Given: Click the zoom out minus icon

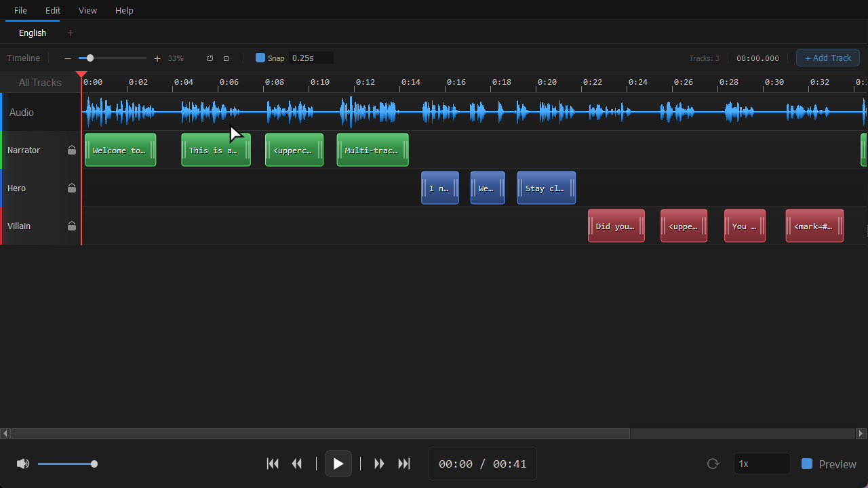Looking at the screenshot, I should coord(68,58).
